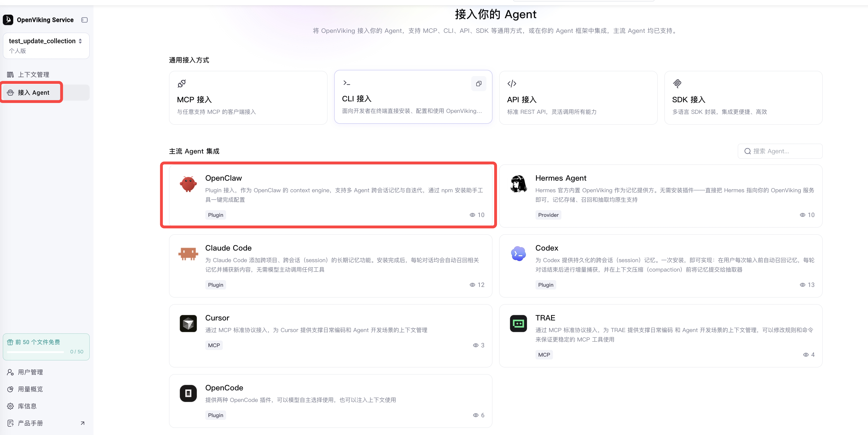Collapse the sidebar panel toggle icon
Screen dimensions: 868x435
pos(84,20)
